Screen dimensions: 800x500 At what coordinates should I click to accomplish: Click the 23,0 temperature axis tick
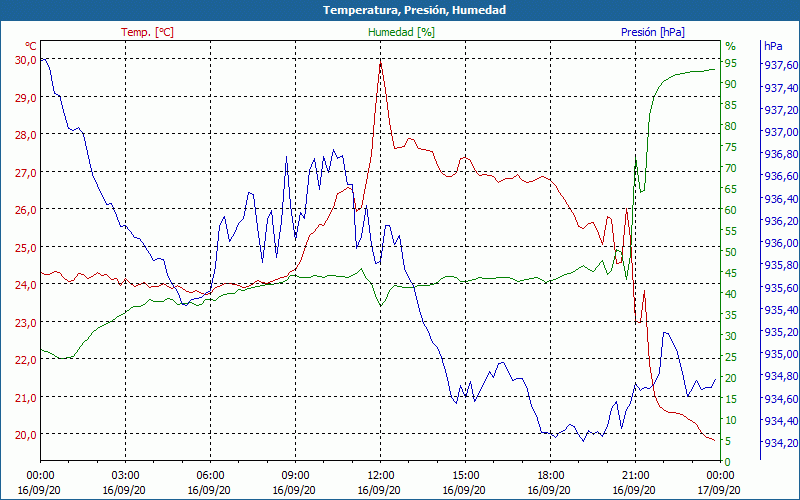point(26,322)
